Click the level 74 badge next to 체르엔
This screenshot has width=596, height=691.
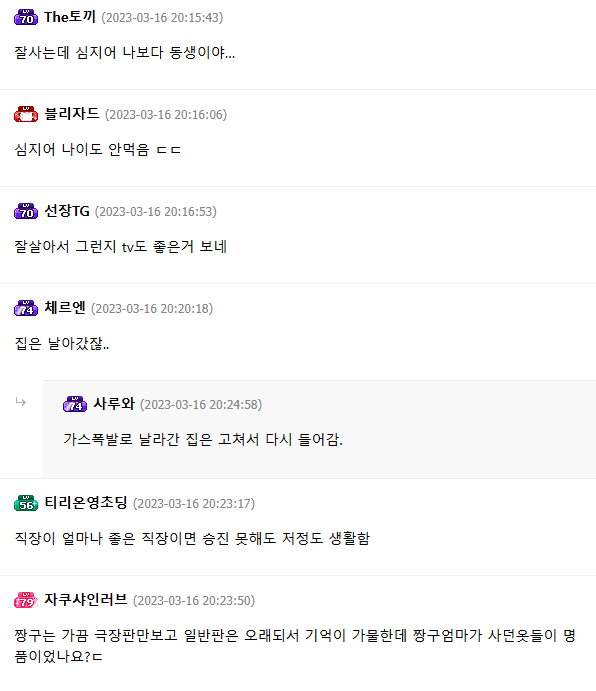pos(26,308)
